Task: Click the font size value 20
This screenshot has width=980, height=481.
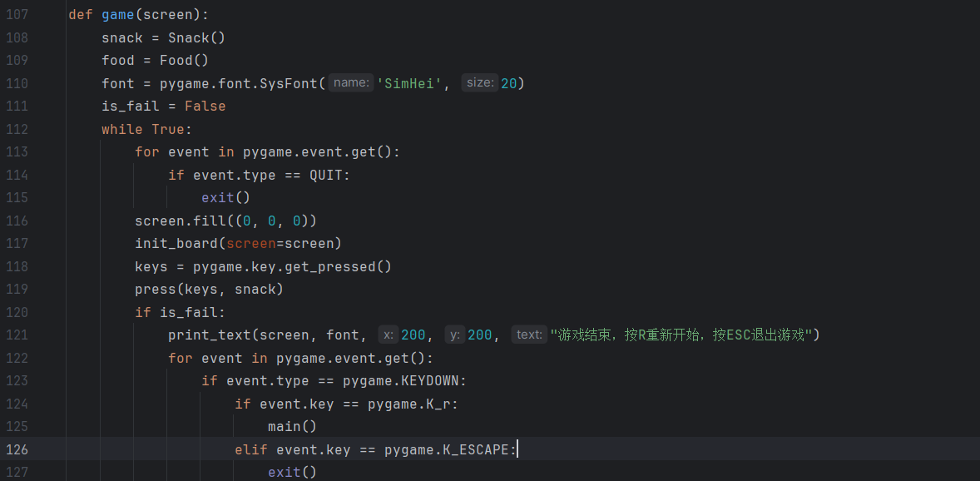Action: [509, 83]
